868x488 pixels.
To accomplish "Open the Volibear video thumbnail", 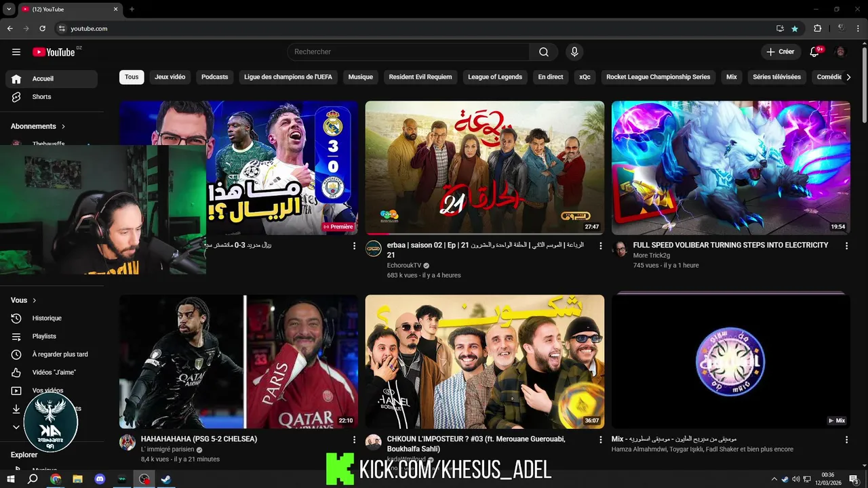I will tap(731, 168).
